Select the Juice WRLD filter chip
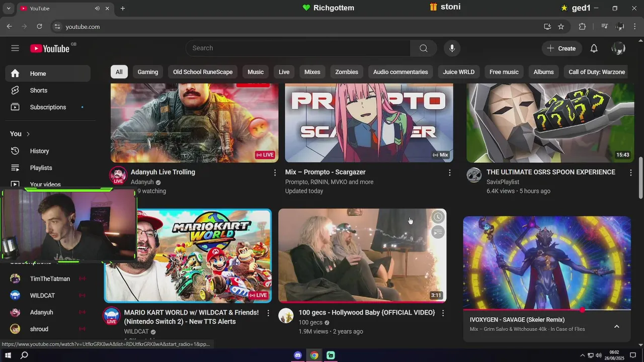644x362 pixels. pyautogui.click(x=459, y=72)
